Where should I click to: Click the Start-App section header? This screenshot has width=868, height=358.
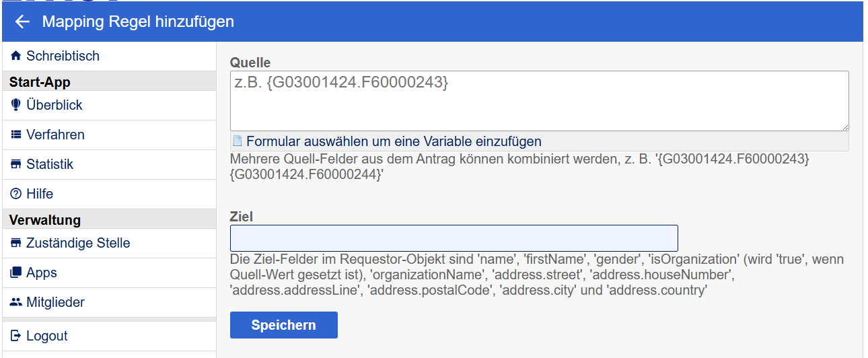click(40, 82)
